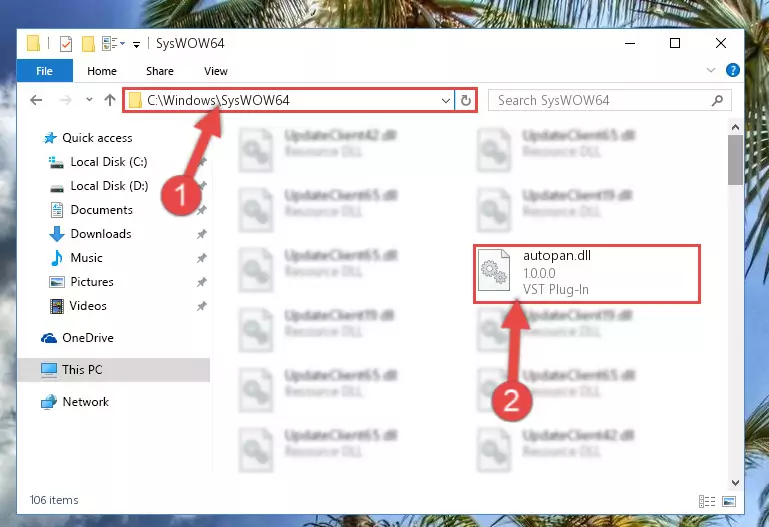Open the View ribbon tab

coord(216,71)
